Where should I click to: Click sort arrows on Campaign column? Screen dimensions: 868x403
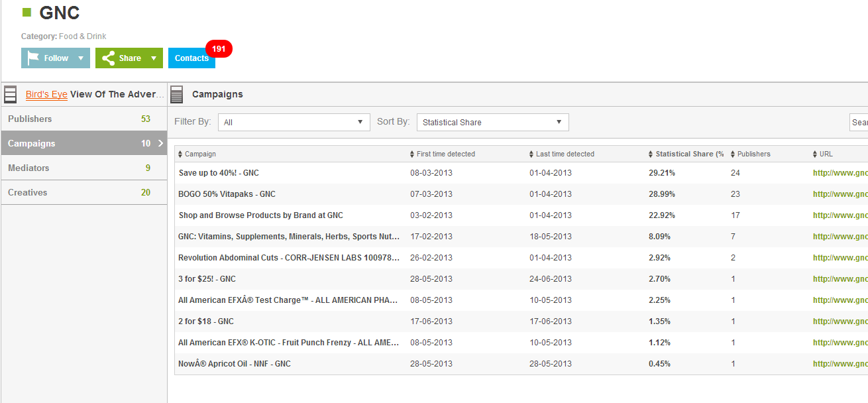click(180, 154)
